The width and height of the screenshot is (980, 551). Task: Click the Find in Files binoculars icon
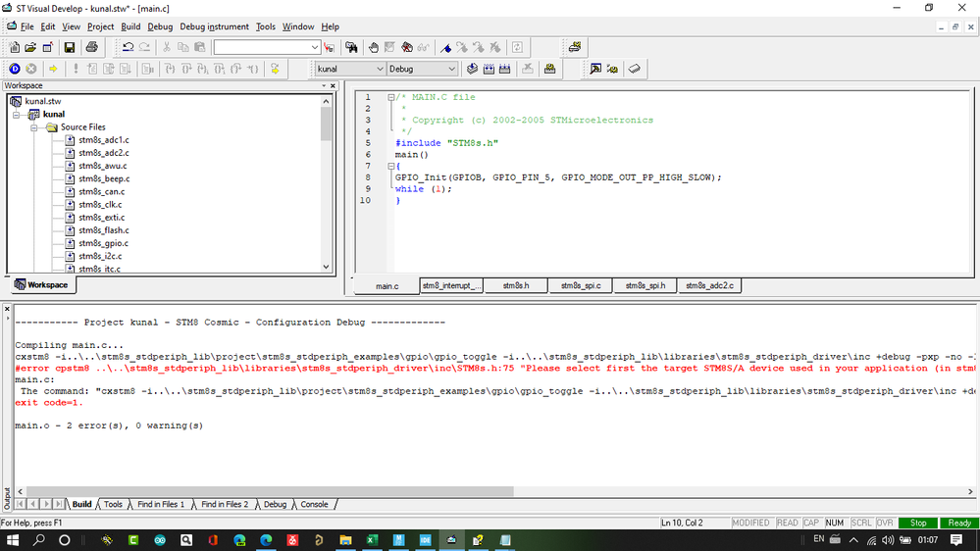click(351, 47)
